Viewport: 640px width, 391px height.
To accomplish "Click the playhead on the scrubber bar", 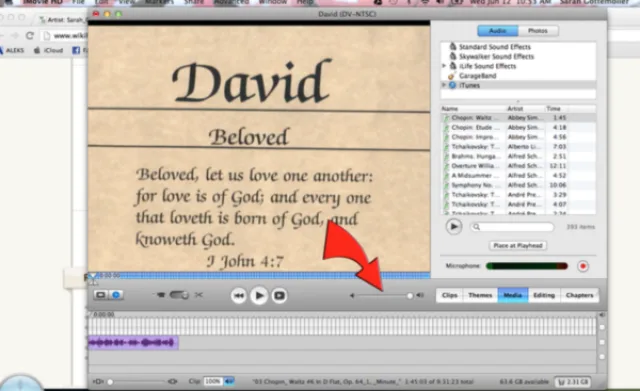I will point(93,276).
